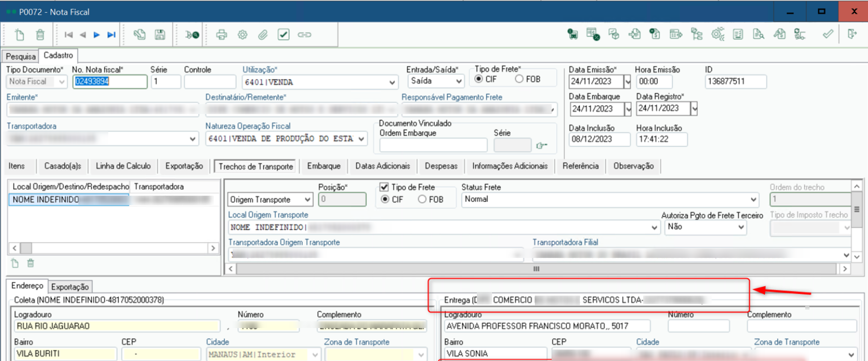Open the Data Embarque date picker
This screenshot has height=361, width=868.
tap(628, 109)
